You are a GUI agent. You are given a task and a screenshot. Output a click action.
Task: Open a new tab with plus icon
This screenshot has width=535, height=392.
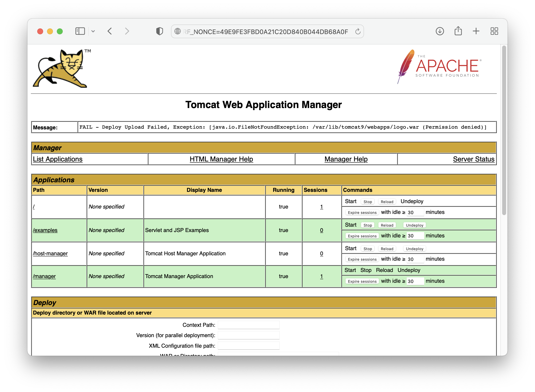[476, 31]
